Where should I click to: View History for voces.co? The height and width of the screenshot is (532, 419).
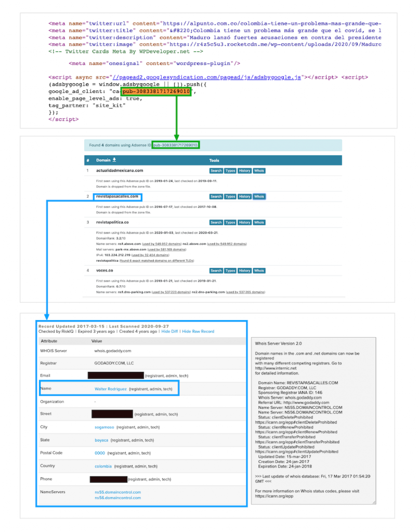pyautogui.click(x=244, y=271)
